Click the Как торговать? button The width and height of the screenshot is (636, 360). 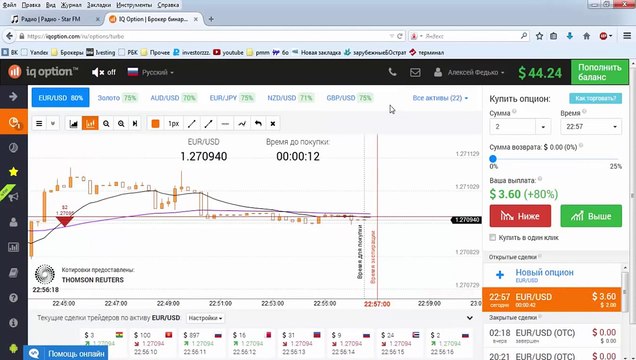pyautogui.click(x=595, y=98)
